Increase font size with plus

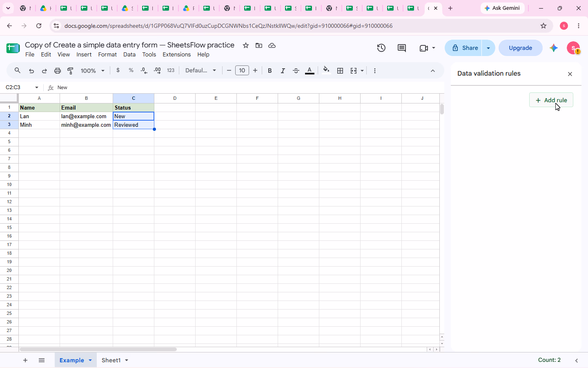255,71
